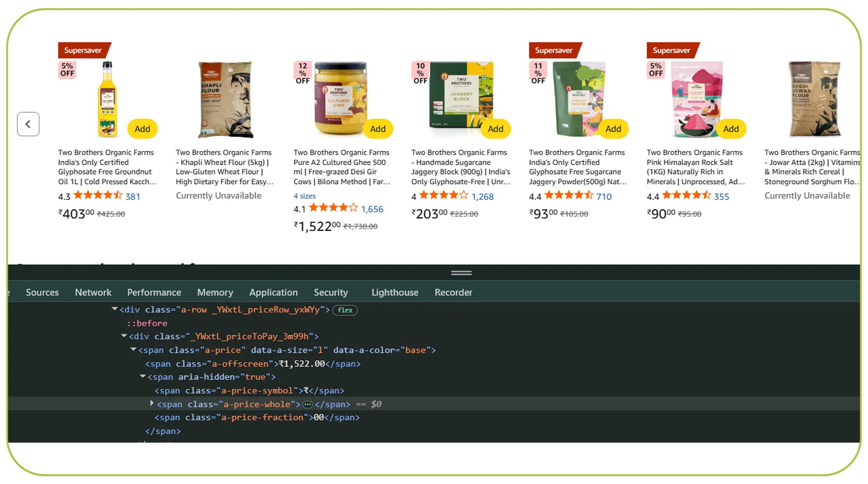868x484 pixels.
Task: Open Jaggery Block product image
Action: pyautogui.click(x=461, y=95)
